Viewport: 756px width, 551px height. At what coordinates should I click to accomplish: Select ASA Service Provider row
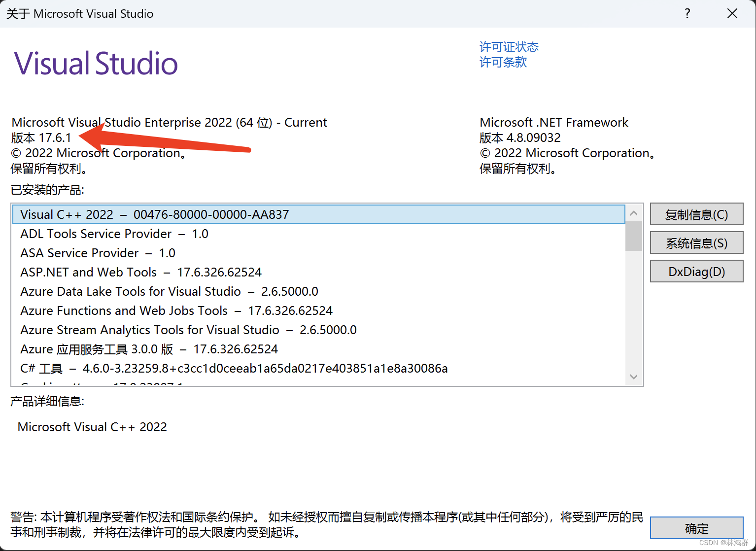[319, 253]
